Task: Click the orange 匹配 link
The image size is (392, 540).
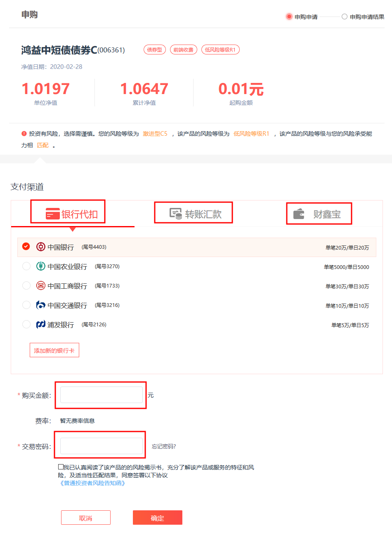Action: click(x=43, y=145)
